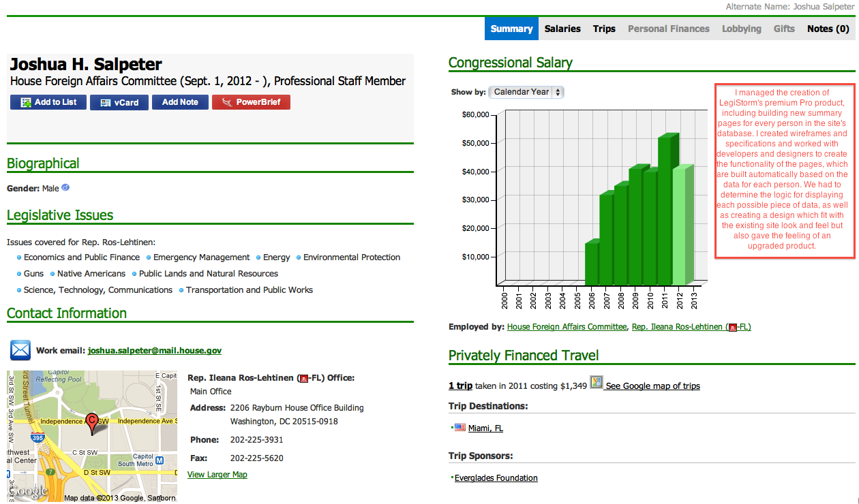This screenshot has height=504, width=859.
Task: Switch to the Summary tab
Action: [x=511, y=29]
